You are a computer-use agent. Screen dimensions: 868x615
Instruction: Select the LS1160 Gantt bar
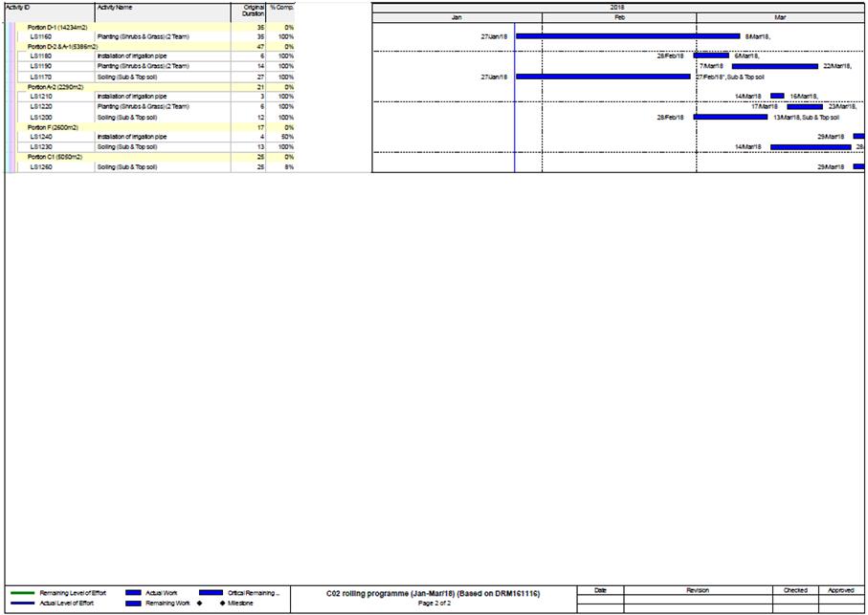click(628, 36)
